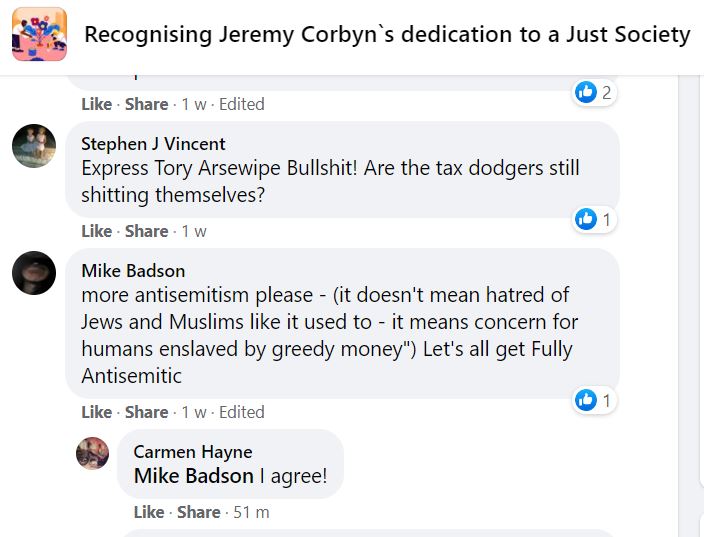Click like reaction icon on Mike Badson's comment
This screenshot has width=704, height=537.
587,401
